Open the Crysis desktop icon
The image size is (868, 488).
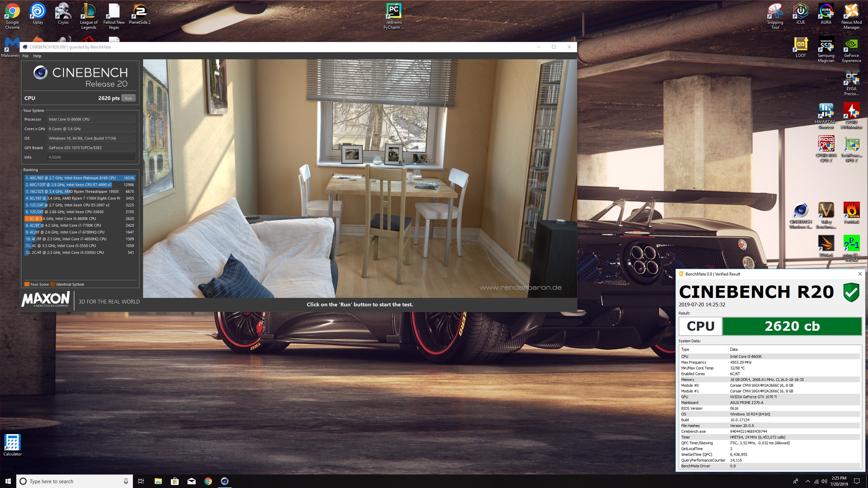click(63, 14)
